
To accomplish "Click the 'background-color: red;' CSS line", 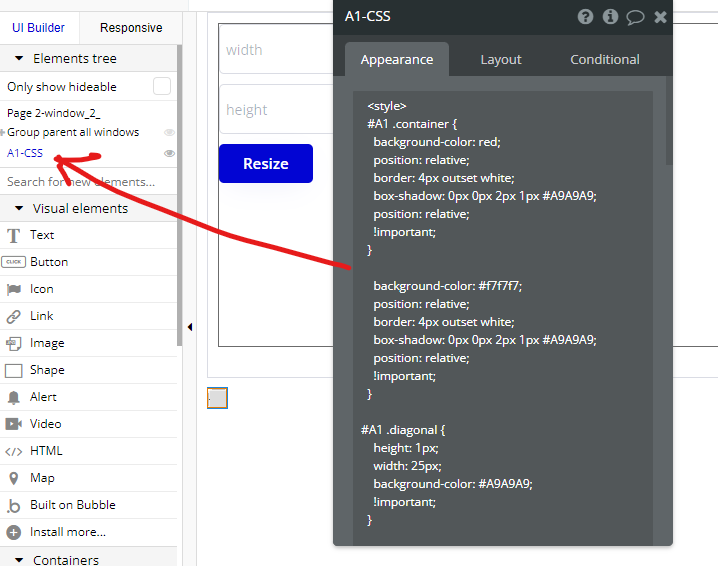I will click(x=437, y=142).
